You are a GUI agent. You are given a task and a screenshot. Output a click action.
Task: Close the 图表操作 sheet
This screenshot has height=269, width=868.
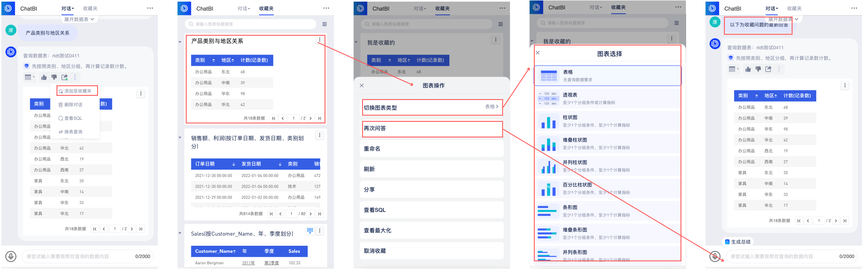362,86
